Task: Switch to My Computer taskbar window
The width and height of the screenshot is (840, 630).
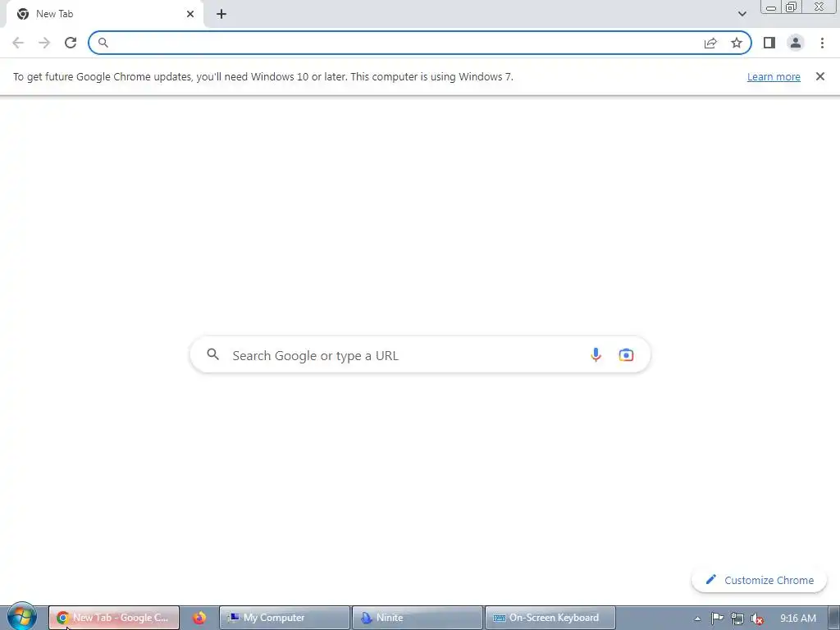Action: 285,618
